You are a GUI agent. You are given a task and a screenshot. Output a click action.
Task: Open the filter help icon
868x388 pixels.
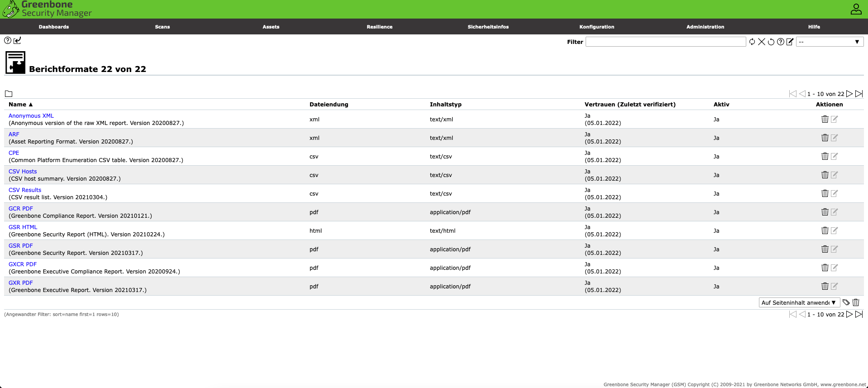click(781, 42)
